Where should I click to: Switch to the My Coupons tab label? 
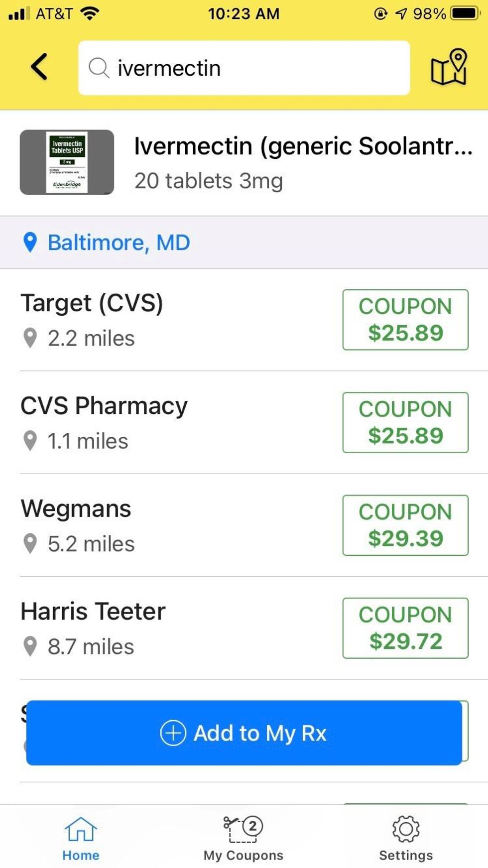243,856
